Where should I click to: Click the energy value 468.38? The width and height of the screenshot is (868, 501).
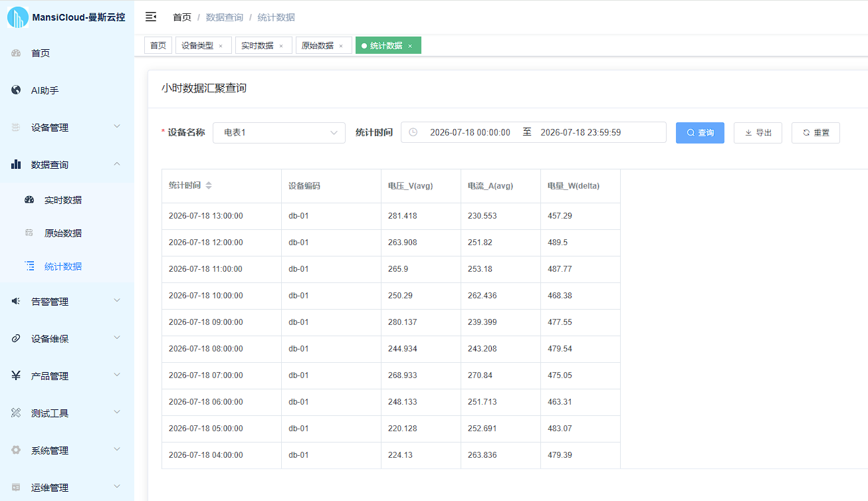560,296
